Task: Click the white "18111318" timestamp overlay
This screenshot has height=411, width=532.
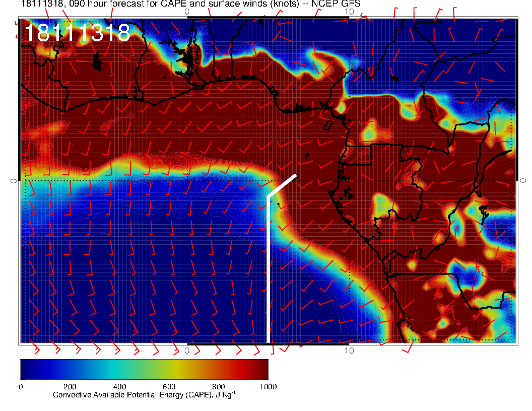Action: (77, 33)
